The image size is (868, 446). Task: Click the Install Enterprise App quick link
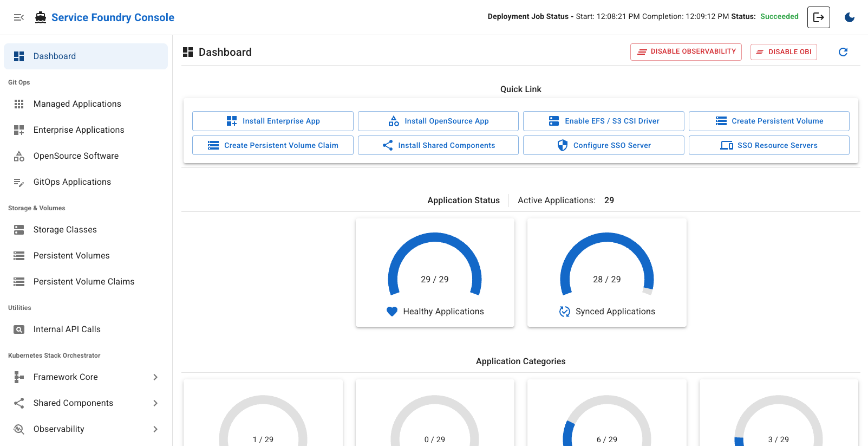[272, 121]
